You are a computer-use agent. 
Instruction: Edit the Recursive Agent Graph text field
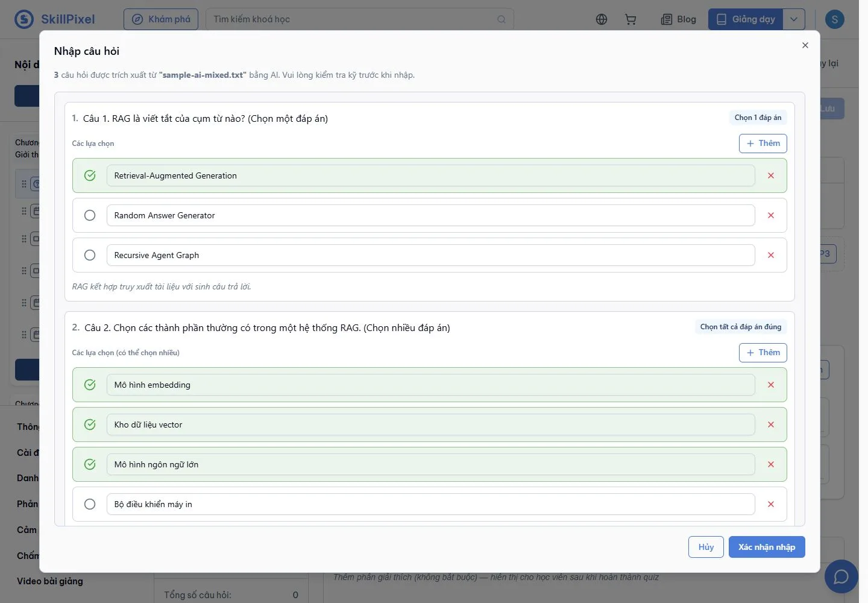pos(430,255)
